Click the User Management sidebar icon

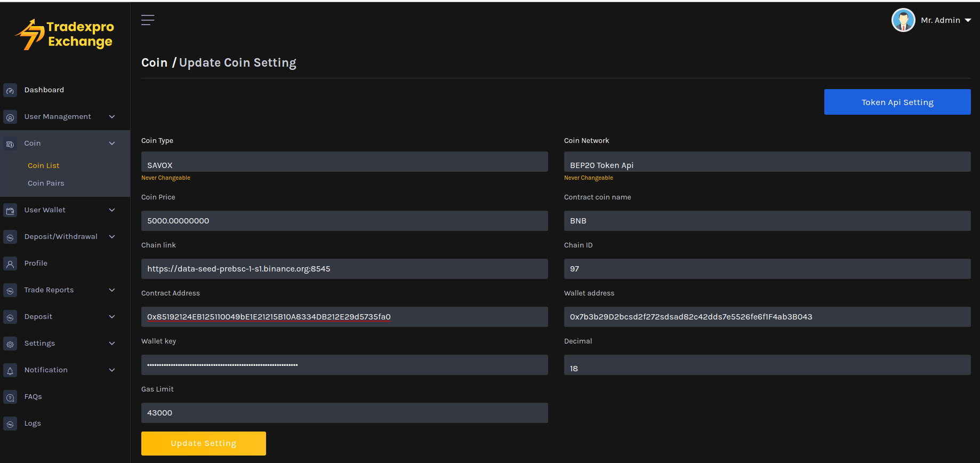click(x=10, y=117)
